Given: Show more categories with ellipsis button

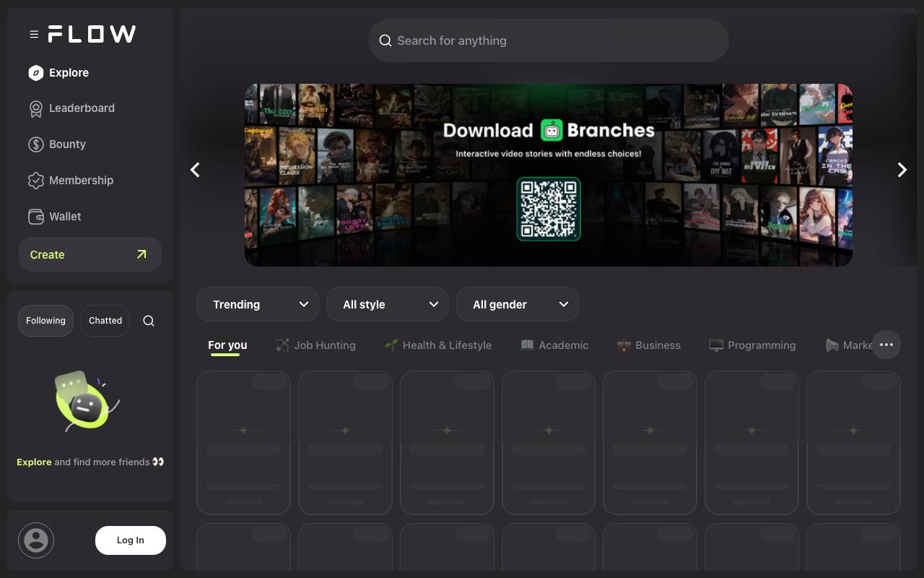Looking at the screenshot, I should (886, 345).
